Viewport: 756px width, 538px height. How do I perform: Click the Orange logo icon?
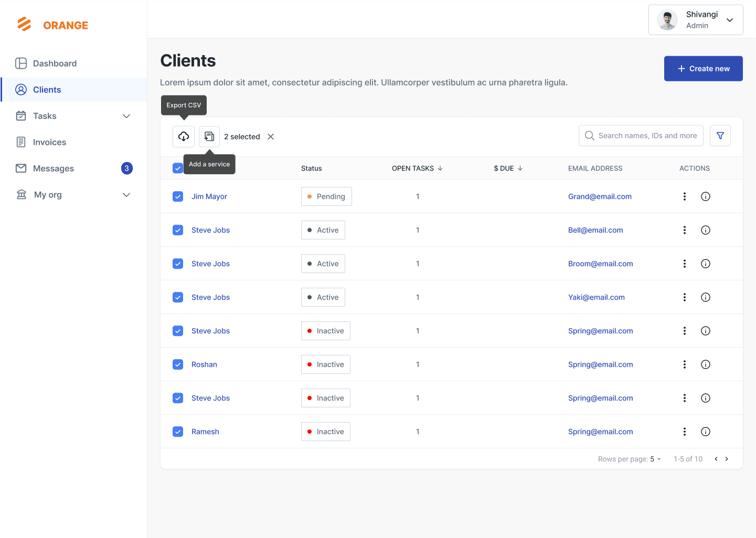25,24
